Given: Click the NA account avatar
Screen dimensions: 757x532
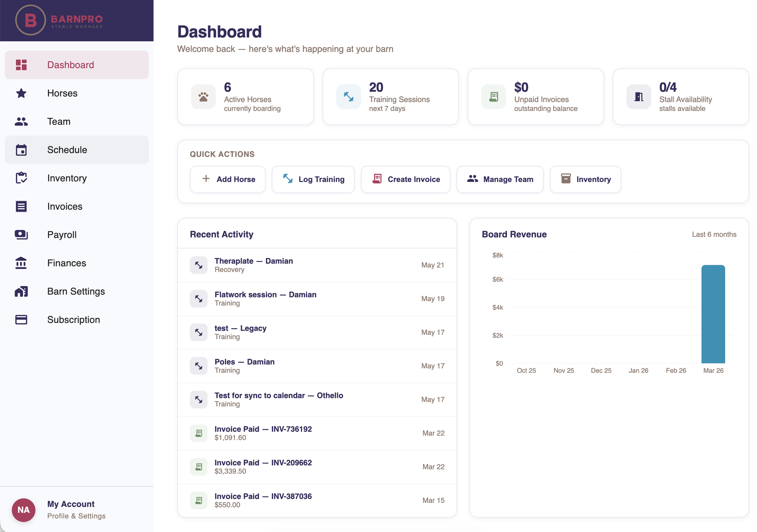Looking at the screenshot, I should (x=23, y=510).
